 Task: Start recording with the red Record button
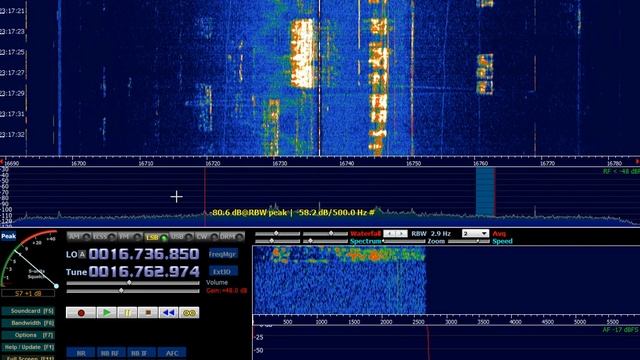point(81,313)
